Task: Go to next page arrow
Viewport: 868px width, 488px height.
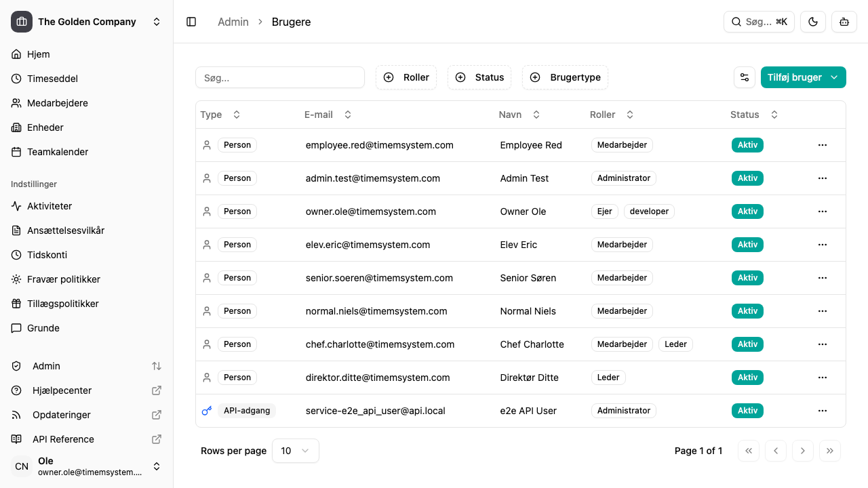Action: coord(803,451)
